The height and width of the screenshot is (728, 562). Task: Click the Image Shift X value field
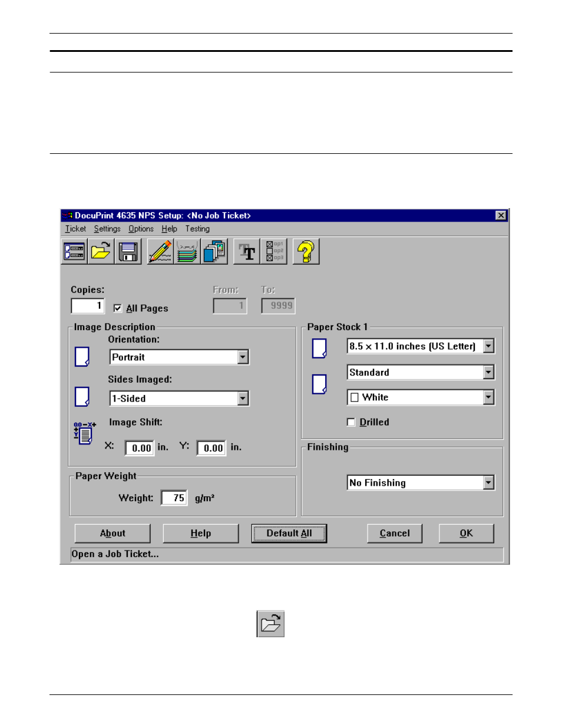click(x=140, y=448)
